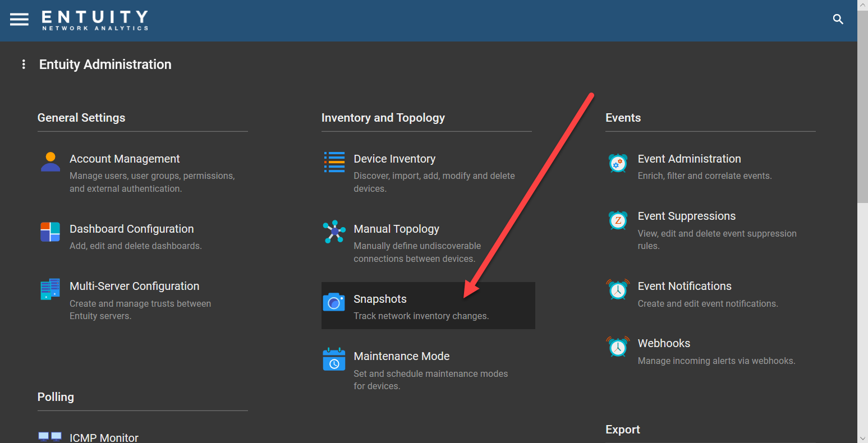Click the vertical scrollbar thumb

point(862,107)
